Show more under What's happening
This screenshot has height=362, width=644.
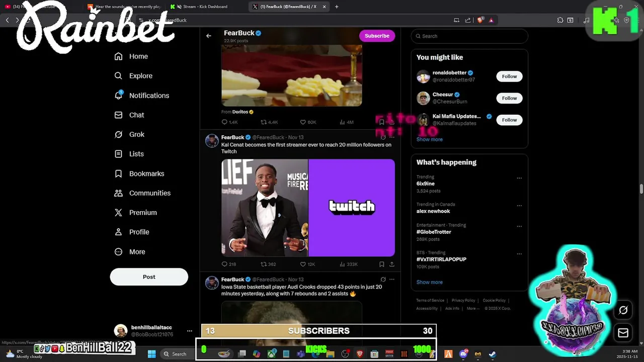point(429,282)
